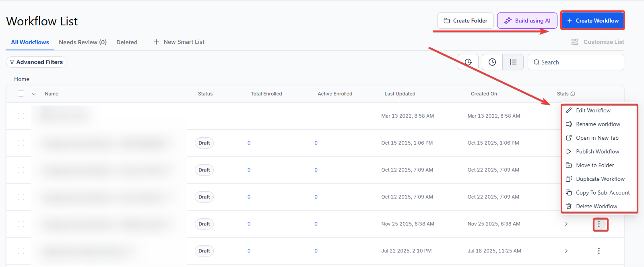This screenshot has height=267, width=644.
Task: Choose Duplicate Workflow from context menu
Action: point(600,179)
